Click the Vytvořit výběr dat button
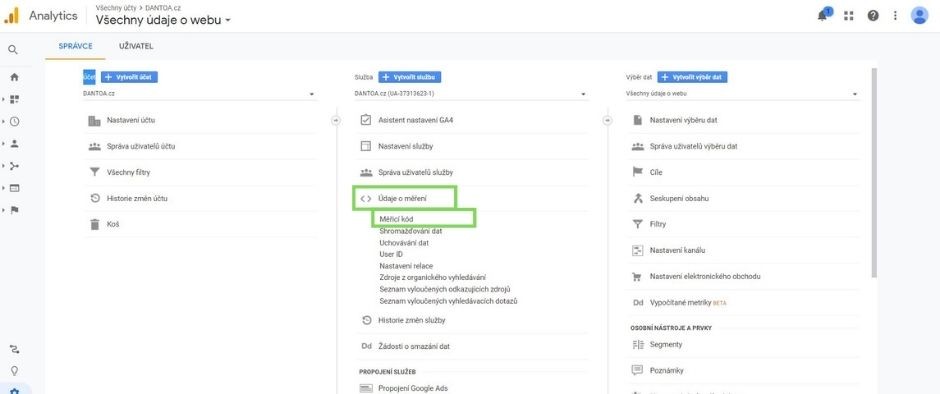This screenshot has width=940, height=394. [x=692, y=77]
